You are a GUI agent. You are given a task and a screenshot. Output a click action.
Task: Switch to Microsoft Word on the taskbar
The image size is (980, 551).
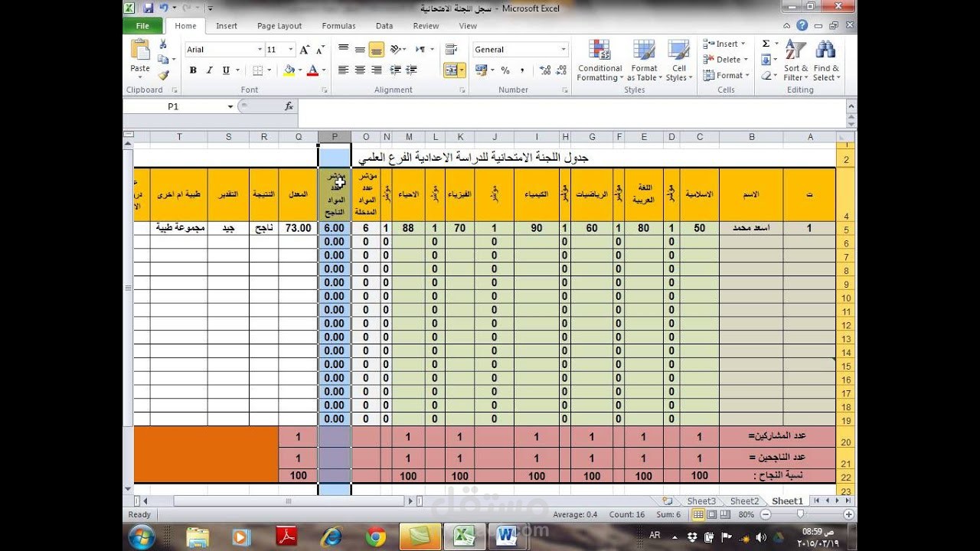click(507, 536)
